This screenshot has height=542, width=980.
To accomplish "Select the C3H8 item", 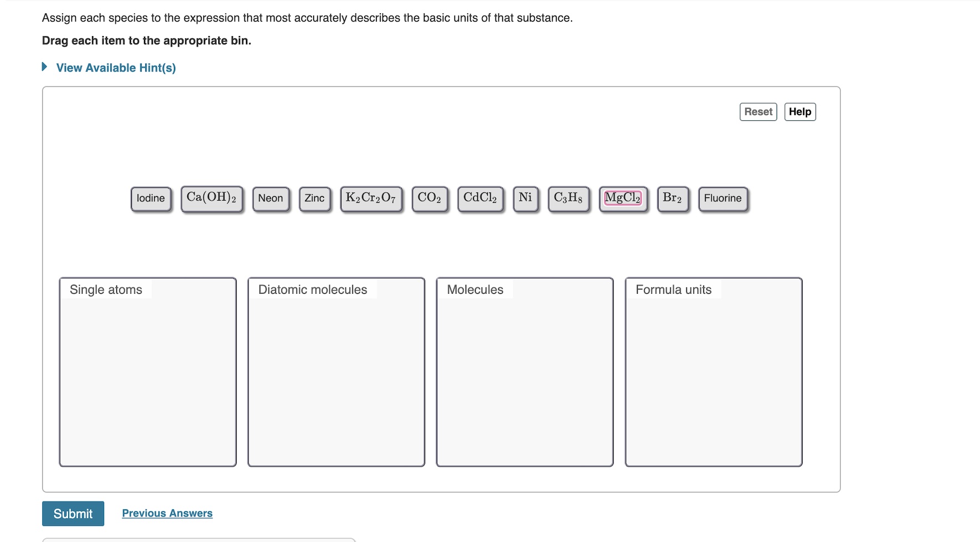I will [x=568, y=198].
